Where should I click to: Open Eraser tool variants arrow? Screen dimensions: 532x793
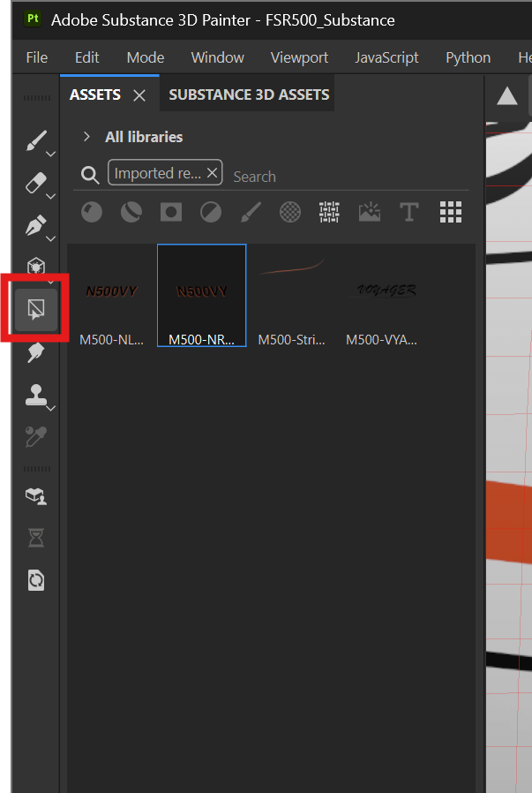pyautogui.click(x=51, y=196)
